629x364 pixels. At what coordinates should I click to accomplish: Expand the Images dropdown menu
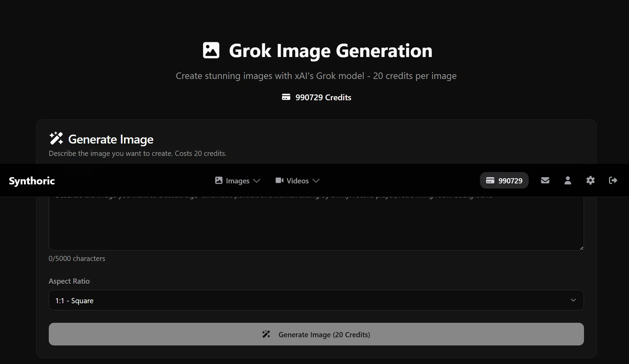237,181
